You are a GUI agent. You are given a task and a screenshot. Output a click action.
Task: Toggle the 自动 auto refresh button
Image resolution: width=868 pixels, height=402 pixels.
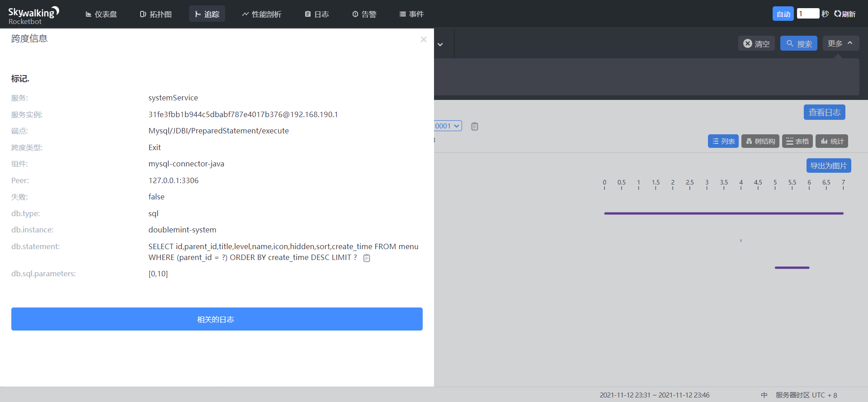[783, 14]
